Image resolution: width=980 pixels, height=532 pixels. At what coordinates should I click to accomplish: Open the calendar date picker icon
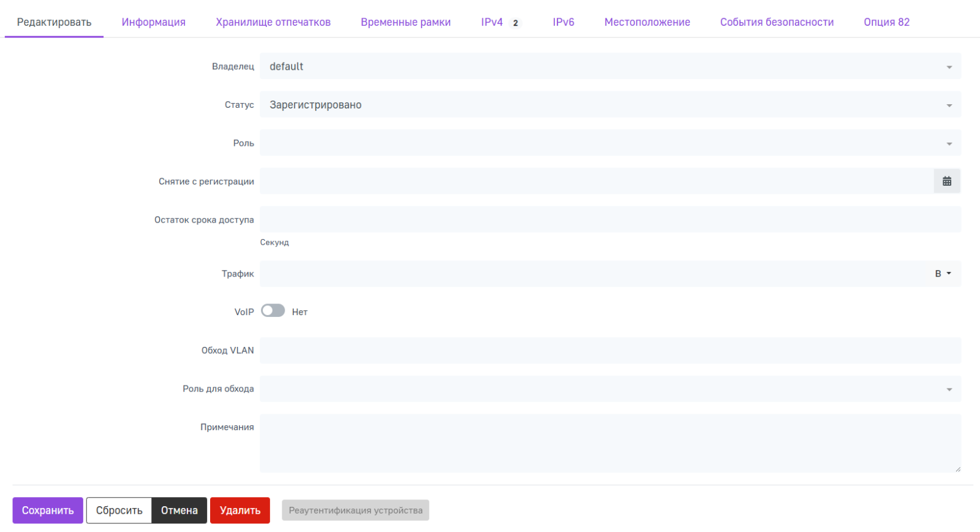pos(946,181)
